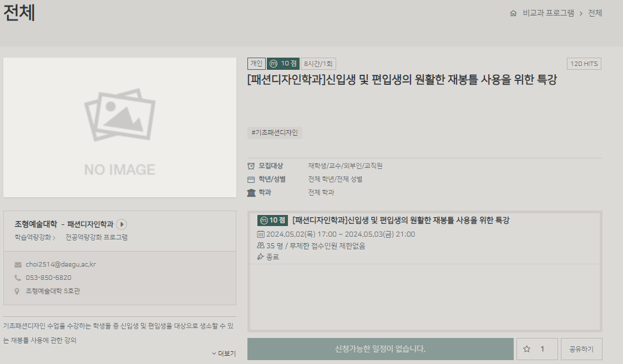Click the 신청가능한 일정이 없습니다 button
This screenshot has height=364, width=623.
point(380,349)
